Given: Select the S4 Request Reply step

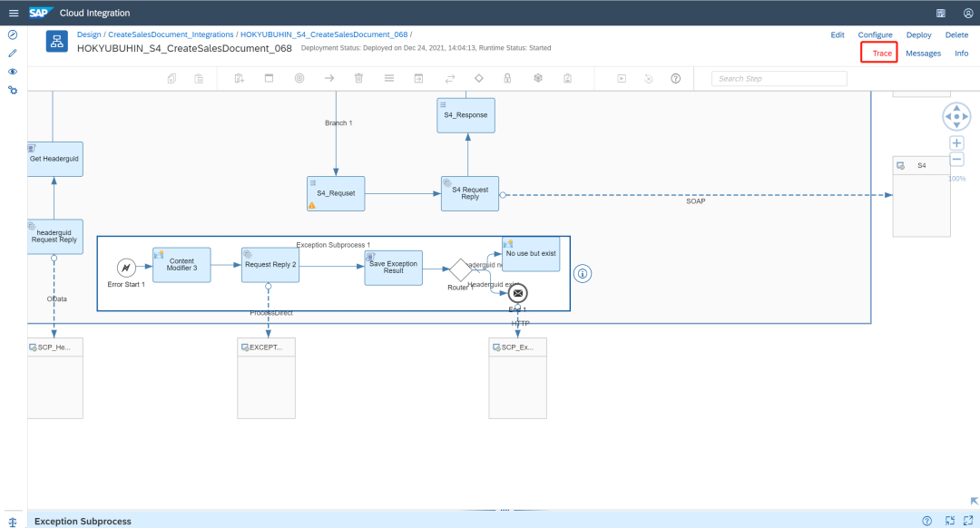Looking at the screenshot, I should 470,193.
